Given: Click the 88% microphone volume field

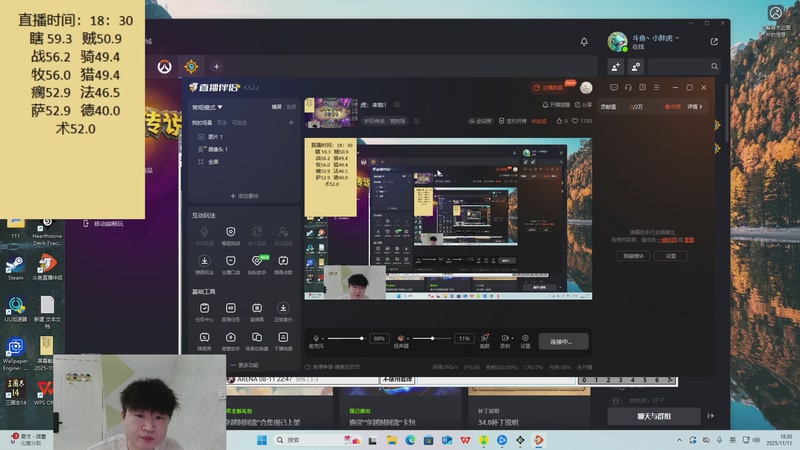Looking at the screenshot, I should click(379, 338).
